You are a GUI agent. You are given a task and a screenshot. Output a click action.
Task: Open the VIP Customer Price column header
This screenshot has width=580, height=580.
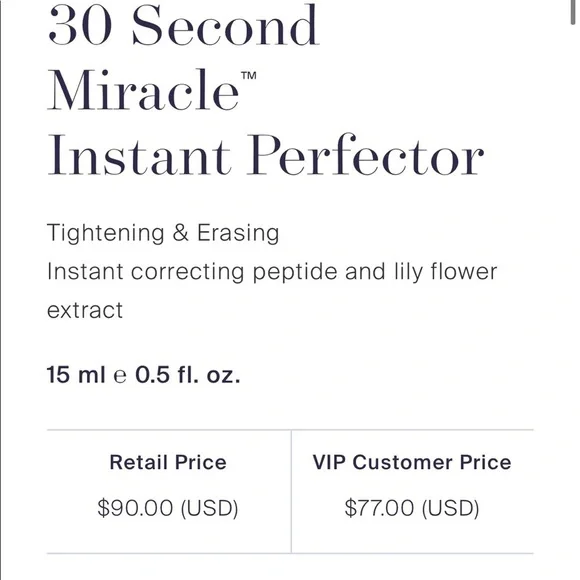tap(412, 462)
